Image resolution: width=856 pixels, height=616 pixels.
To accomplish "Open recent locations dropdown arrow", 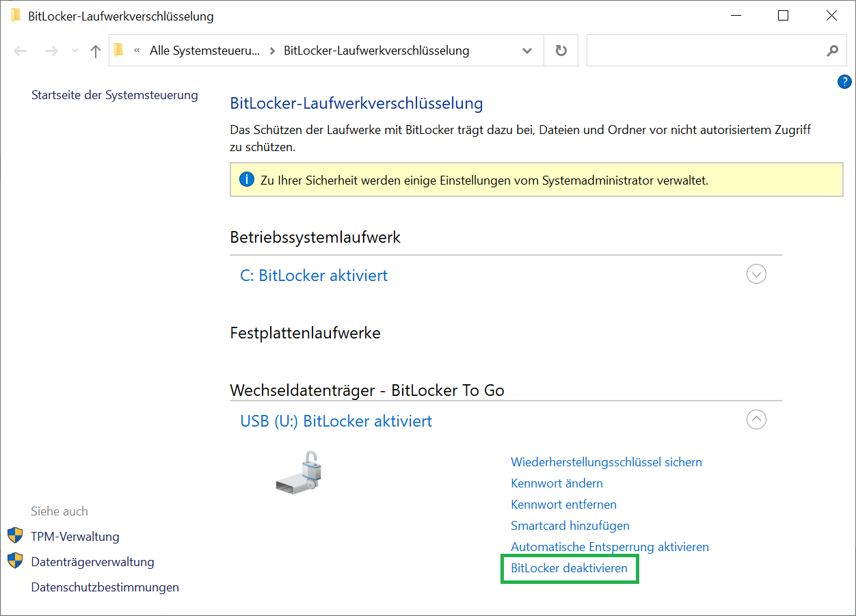I will [x=75, y=51].
